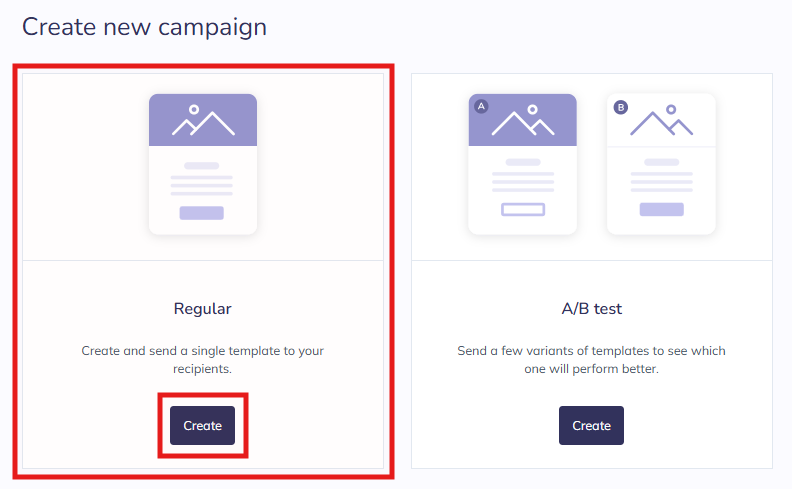Click the circular "A" badge icon

point(481,106)
